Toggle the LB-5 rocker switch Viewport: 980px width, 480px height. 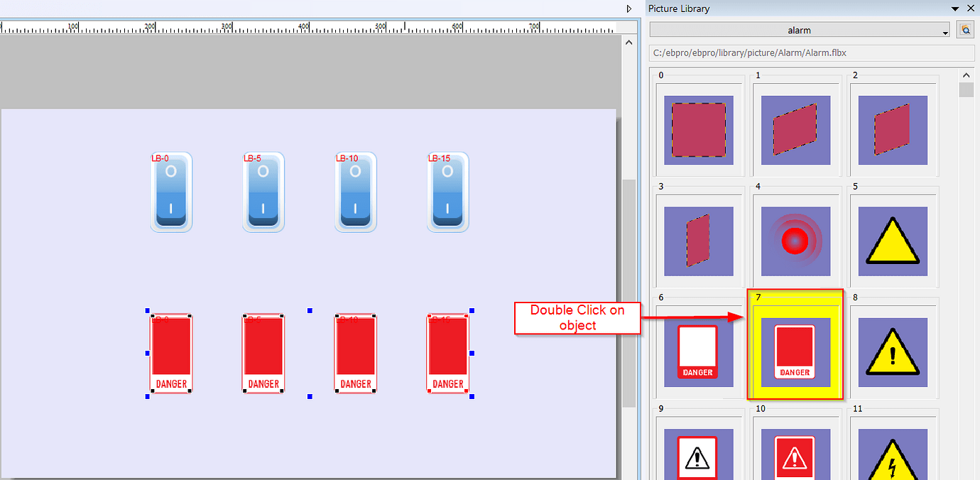(x=263, y=192)
